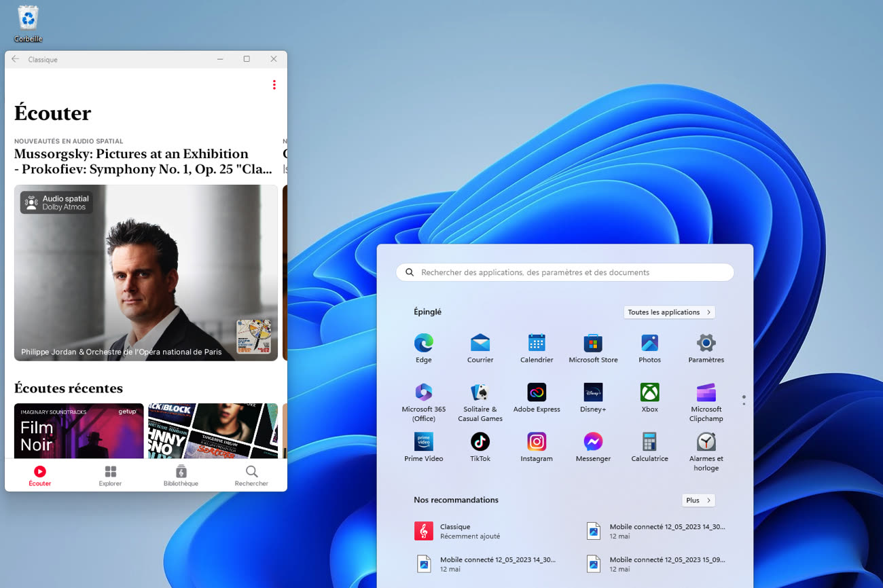This screenshot has width=883, height=588.
Task: Open Edge from pinned apps
Action: click(423, 348)
